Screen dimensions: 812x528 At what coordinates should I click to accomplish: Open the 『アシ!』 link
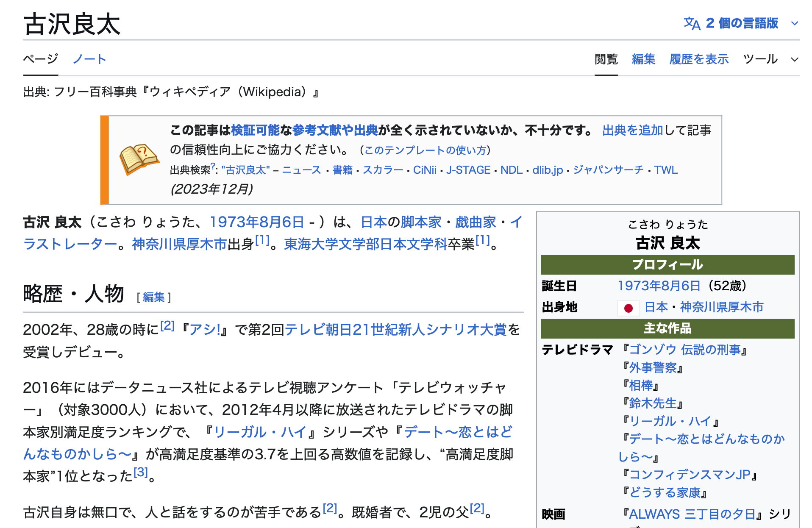point(205,330)
